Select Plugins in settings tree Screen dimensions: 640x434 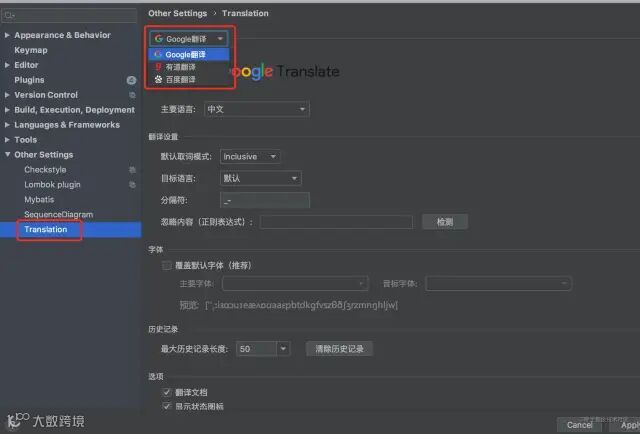29,80
